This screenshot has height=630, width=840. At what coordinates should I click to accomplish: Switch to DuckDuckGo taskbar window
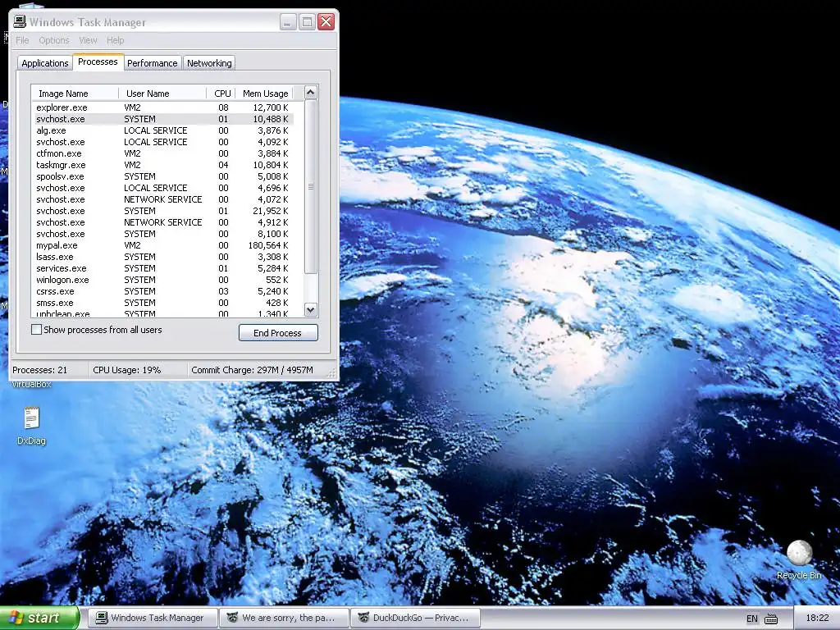(x=414, y=618)
